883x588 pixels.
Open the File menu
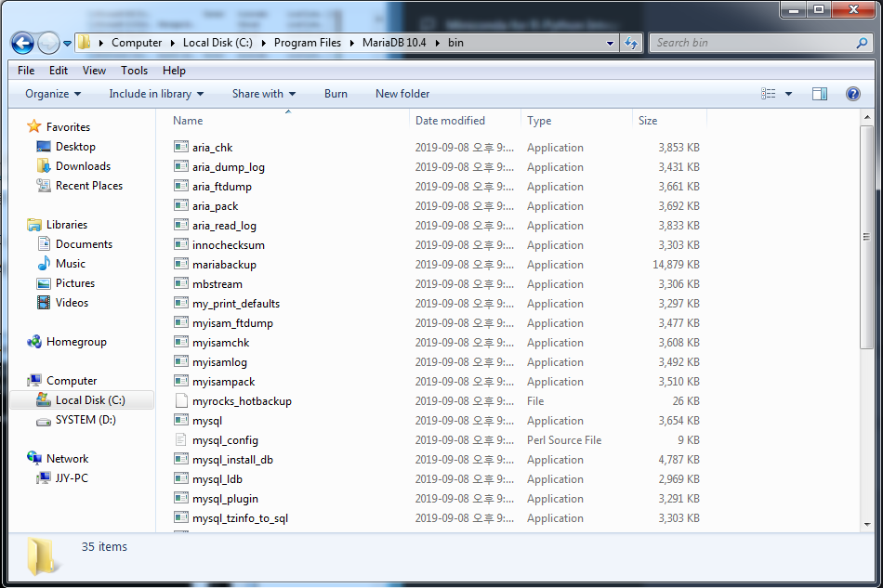click(x=26, y=71)
